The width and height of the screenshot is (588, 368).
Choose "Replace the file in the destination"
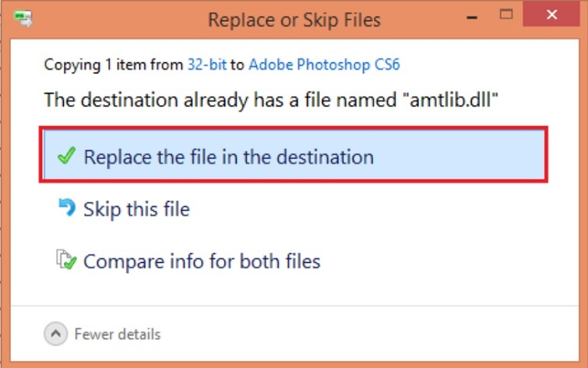pyautogui.click(x=228, y=157)
